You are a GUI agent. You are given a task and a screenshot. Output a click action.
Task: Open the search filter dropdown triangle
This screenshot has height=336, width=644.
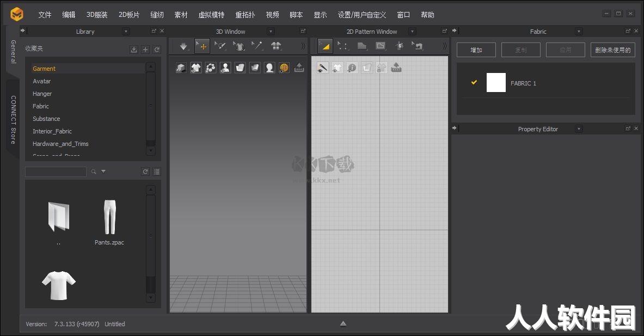pos(103,172)
